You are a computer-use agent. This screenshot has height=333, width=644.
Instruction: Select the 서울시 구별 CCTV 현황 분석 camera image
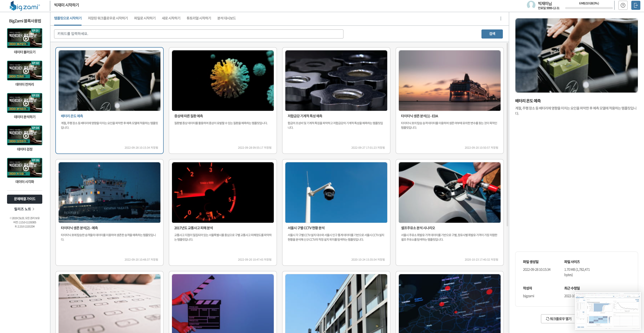[x=336, y=192]
